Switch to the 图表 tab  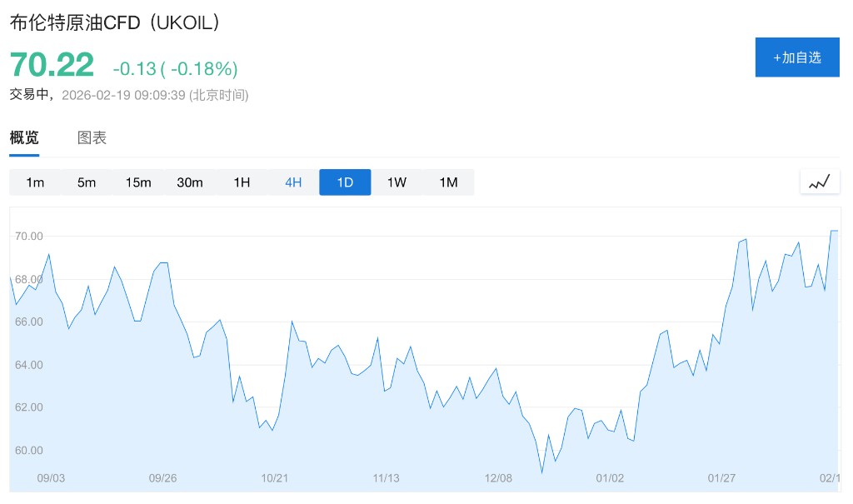(x=92, y=138)
